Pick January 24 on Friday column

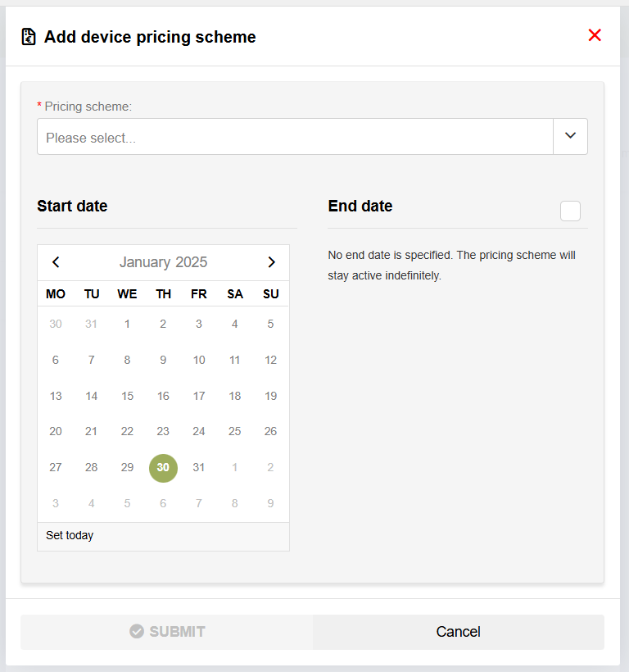coord(199,432)
